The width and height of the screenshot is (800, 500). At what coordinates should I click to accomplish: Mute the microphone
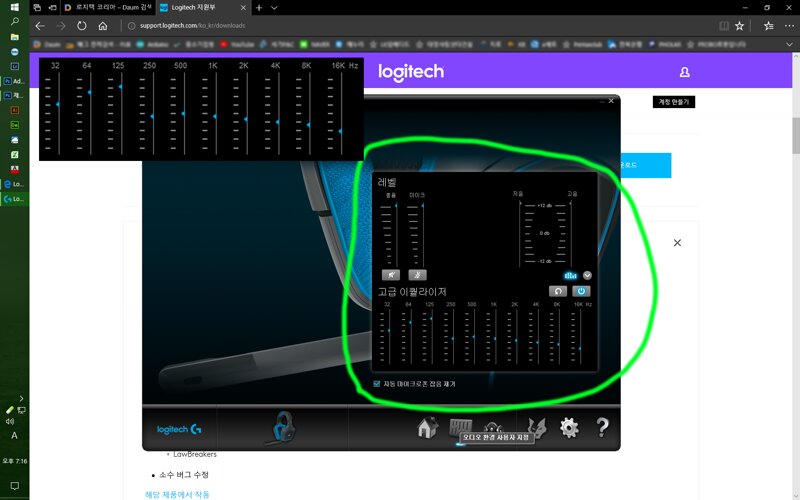click(x=417, y=275)
